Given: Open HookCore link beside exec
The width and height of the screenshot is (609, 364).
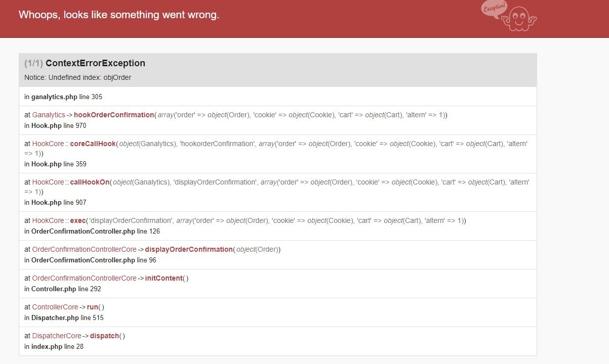Looking at the screenshot, I should 48,220.
